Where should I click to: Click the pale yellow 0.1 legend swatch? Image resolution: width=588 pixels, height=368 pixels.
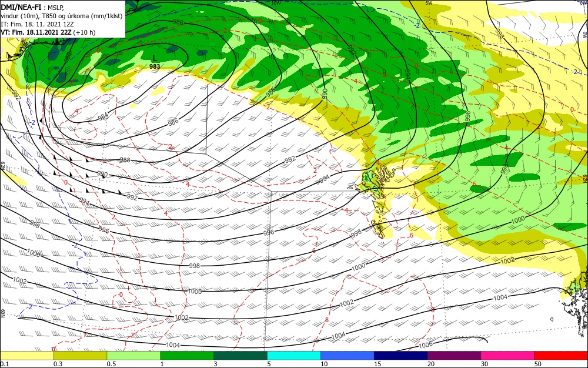point(26,356)
